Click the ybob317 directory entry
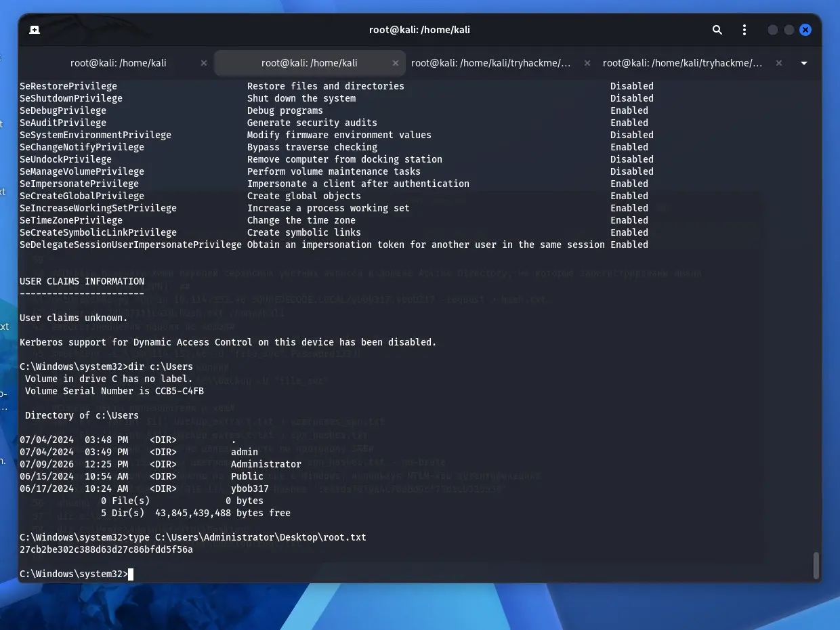The width and height of the screenshot is (840, 630). 250,488
